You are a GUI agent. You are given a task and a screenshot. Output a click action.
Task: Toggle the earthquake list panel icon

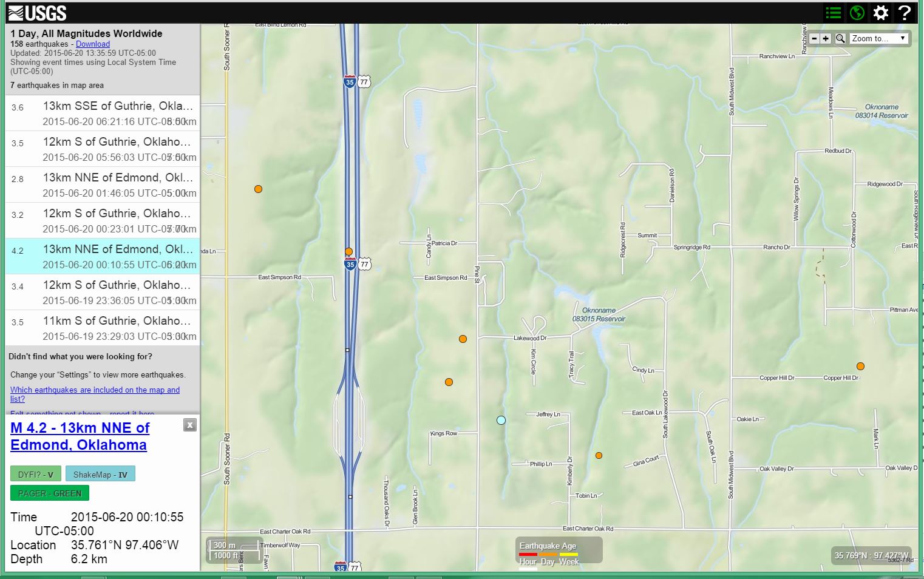point(834,13)
